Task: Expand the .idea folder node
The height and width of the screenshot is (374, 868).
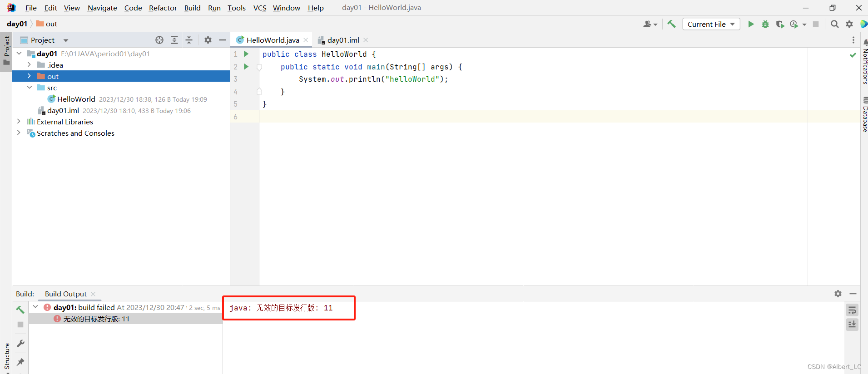Action: point(29,65)
